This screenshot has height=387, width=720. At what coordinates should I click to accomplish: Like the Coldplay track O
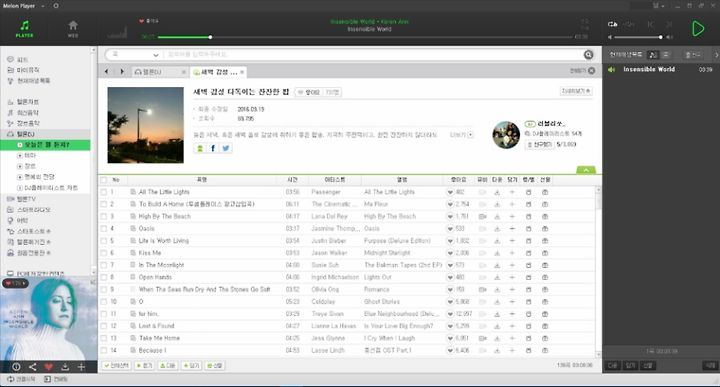click(450, 302)
